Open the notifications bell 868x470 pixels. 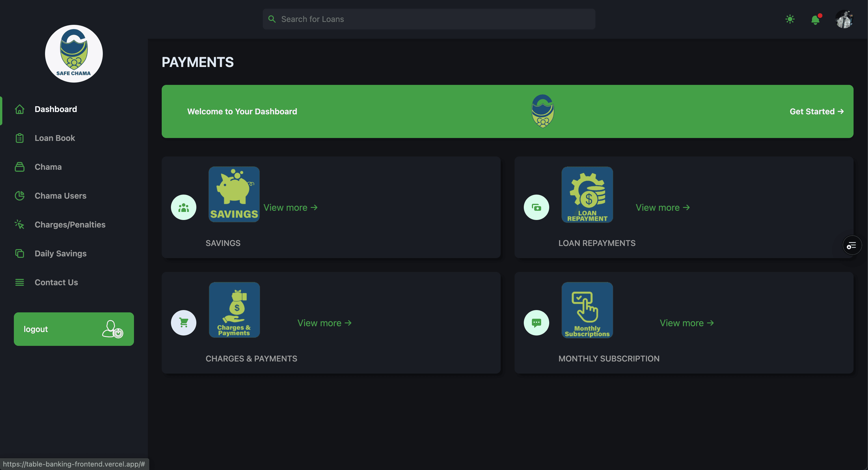815,20
